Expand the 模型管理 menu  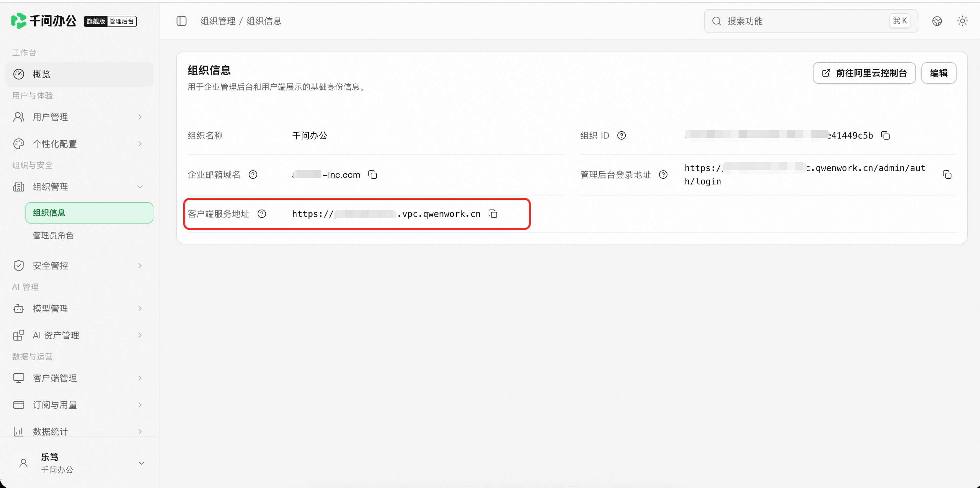[79, 308]
